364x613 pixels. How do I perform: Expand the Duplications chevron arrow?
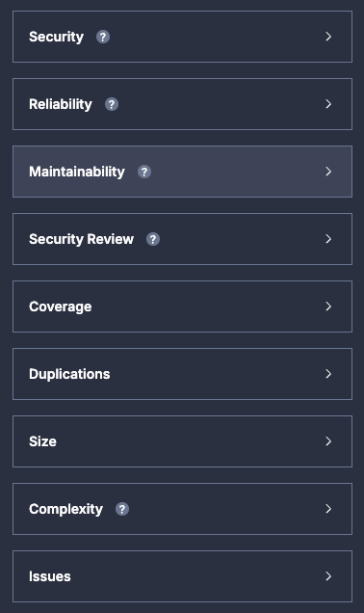[328, 374]
